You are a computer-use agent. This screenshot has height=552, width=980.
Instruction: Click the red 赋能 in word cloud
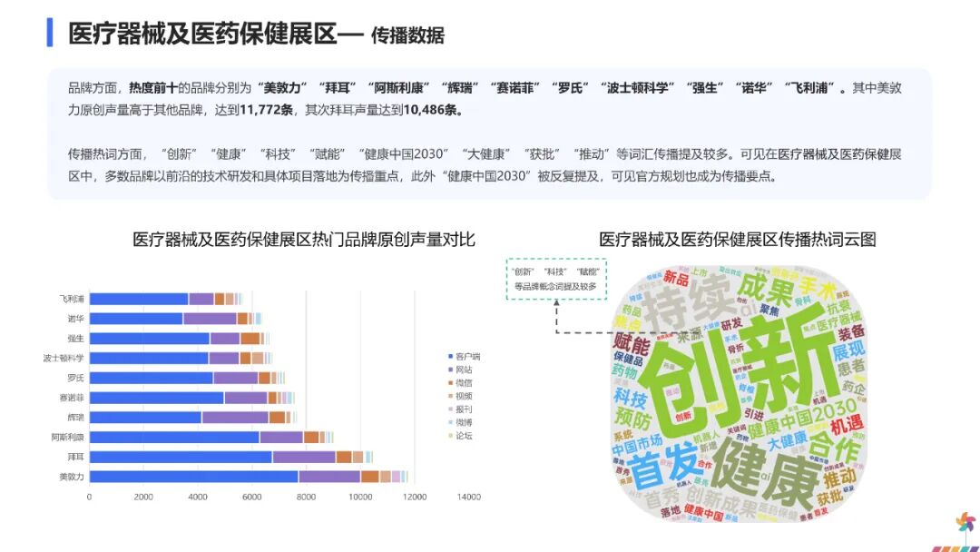coord(631,344)
